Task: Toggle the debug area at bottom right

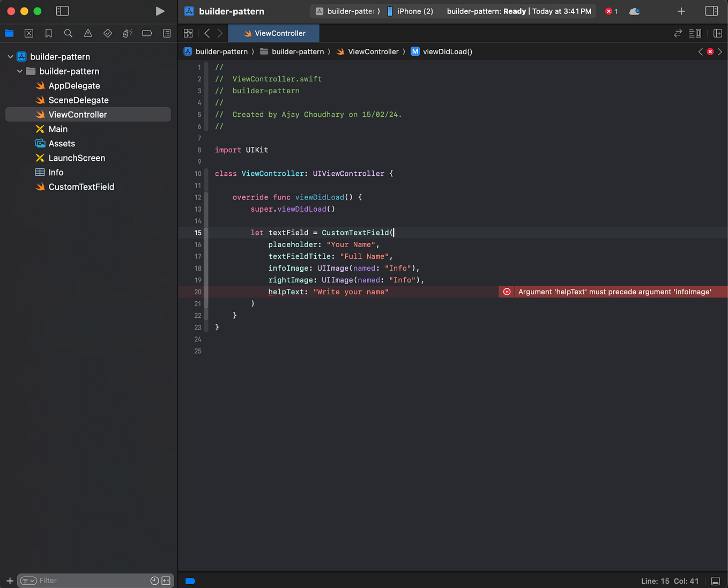Action: [715, 581]
